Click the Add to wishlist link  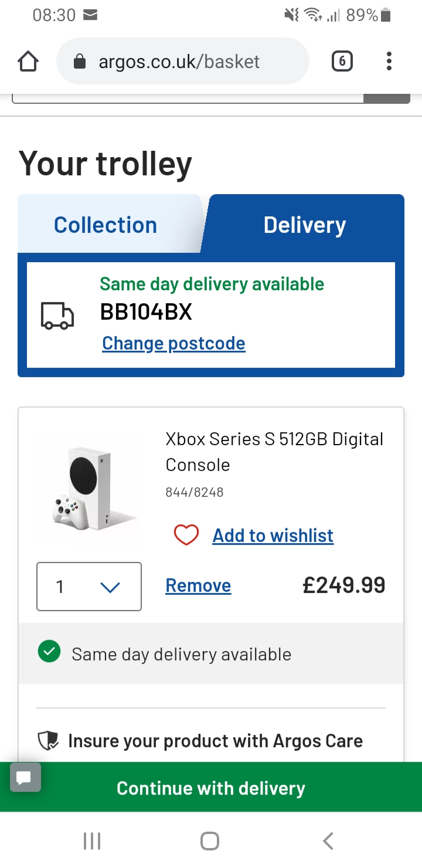pos(273,535)
